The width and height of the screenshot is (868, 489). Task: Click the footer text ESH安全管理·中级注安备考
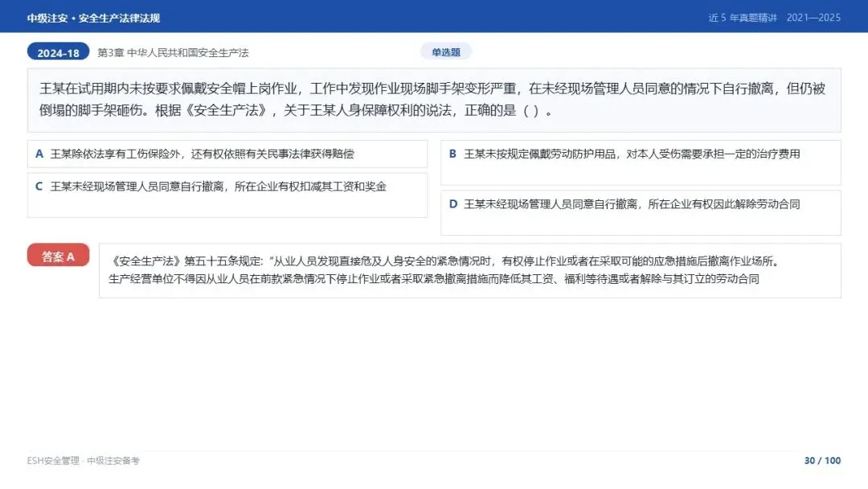click(83, 461)
